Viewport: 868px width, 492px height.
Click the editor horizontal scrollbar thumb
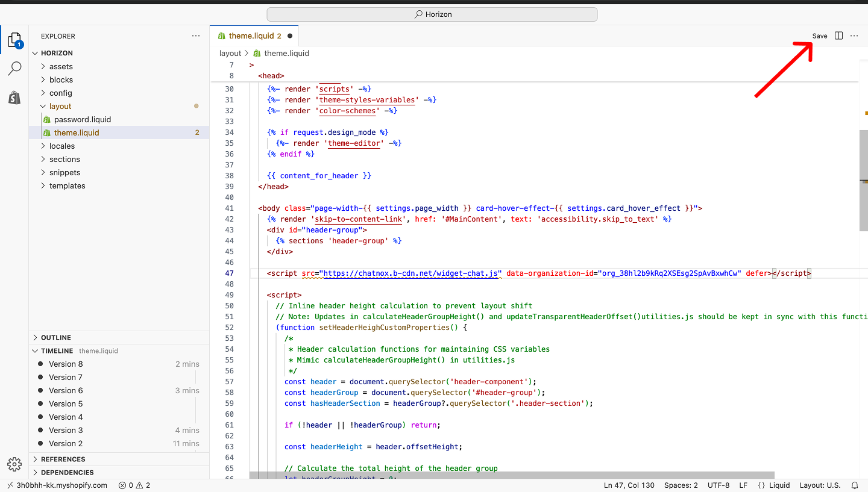click(512, 475)
